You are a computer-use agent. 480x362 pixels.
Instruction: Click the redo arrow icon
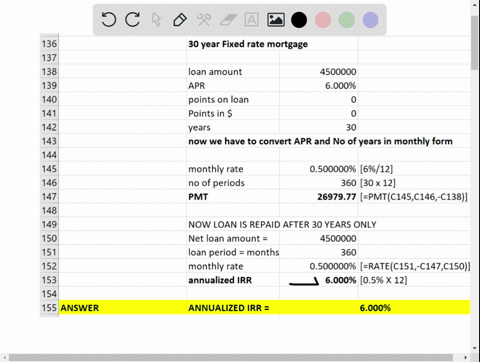(x=132, y=19)
